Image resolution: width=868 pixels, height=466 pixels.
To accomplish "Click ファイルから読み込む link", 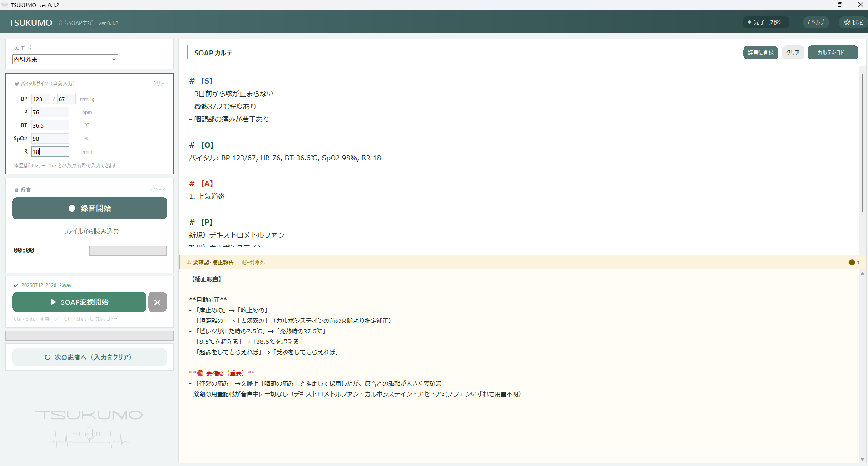I will (91, 232).
